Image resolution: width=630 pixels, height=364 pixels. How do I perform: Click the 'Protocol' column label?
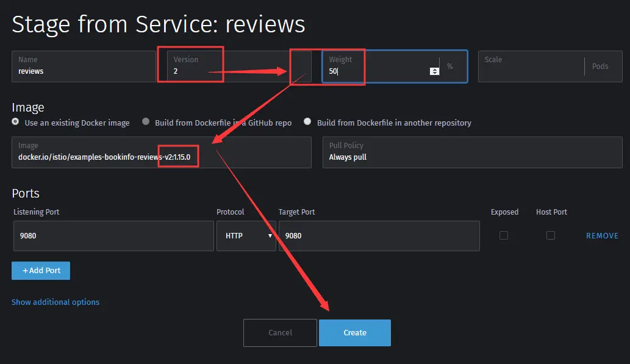(230, 212)
